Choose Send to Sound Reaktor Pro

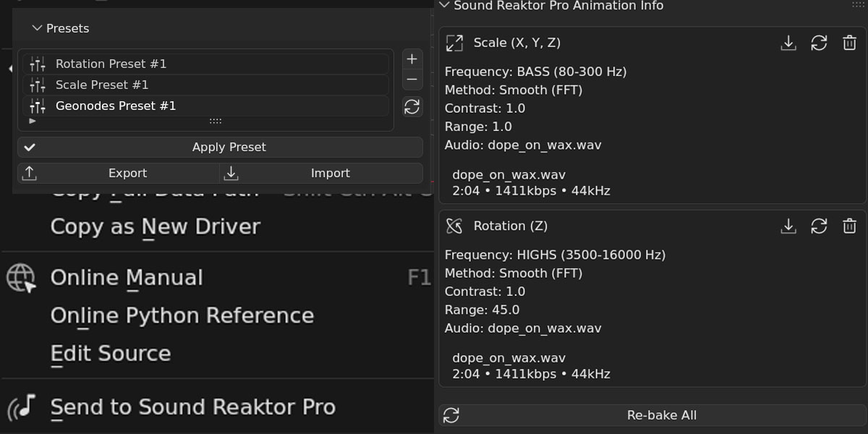(193, 407)
